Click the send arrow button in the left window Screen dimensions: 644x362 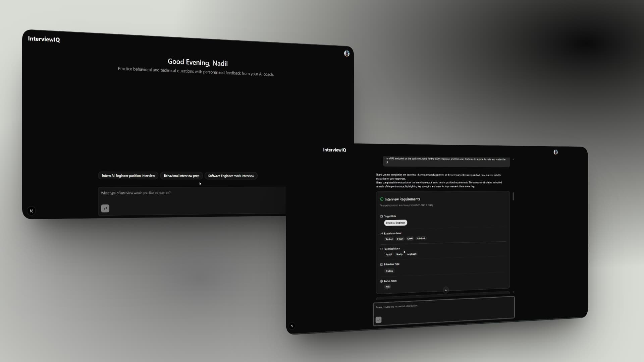(x=105, y=208)
